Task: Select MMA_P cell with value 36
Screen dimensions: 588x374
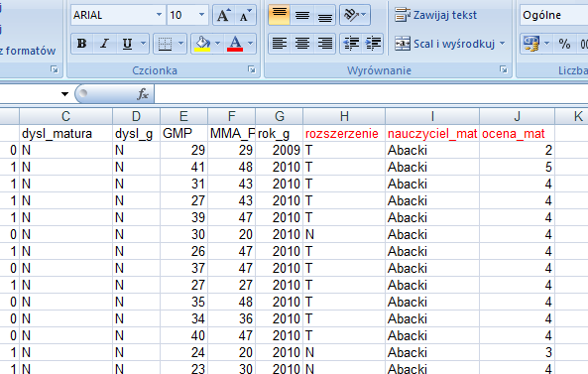Action: coord(231,318)
